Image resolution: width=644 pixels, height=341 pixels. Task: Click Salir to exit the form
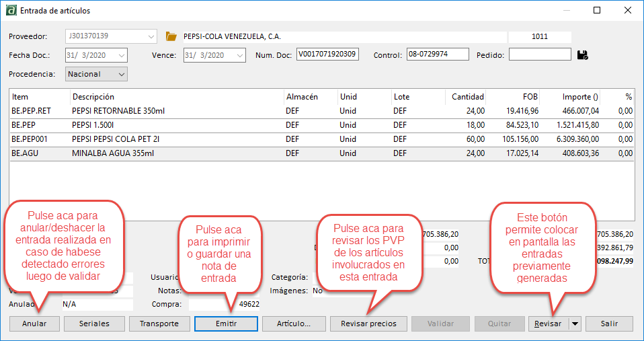pos(609,324)
